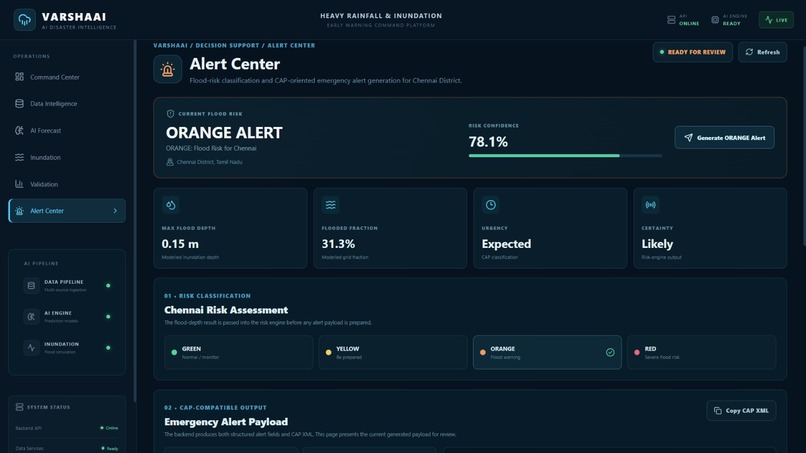
Task: Click the red dot color indicator
Action: [x=637, y=352]
